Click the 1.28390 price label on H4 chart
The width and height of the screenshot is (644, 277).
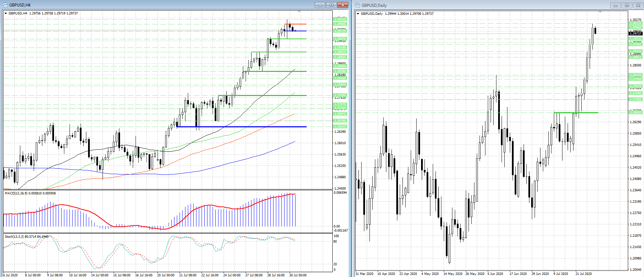click(x=340, y=71)
